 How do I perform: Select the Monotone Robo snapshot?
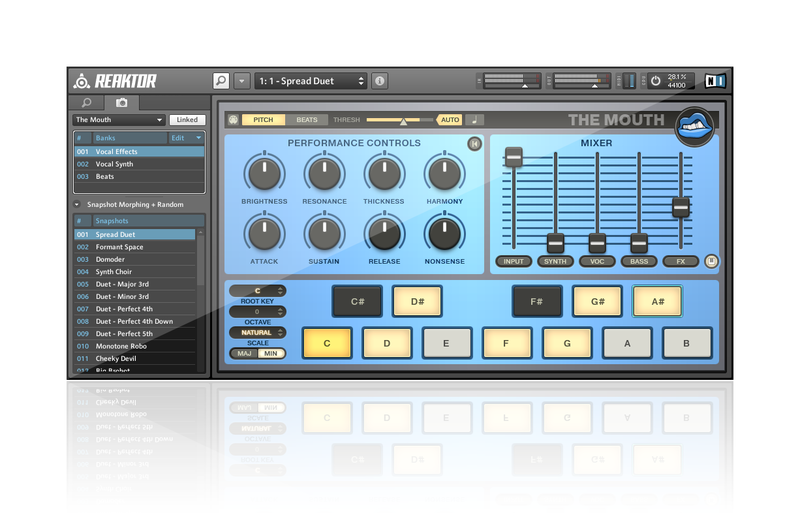(x=135, y=346)
